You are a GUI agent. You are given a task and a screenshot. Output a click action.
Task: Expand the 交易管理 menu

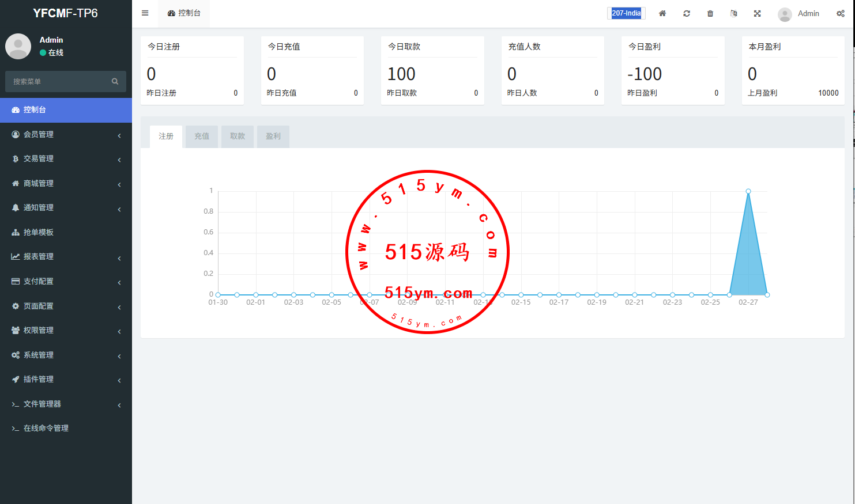[39, 158]
